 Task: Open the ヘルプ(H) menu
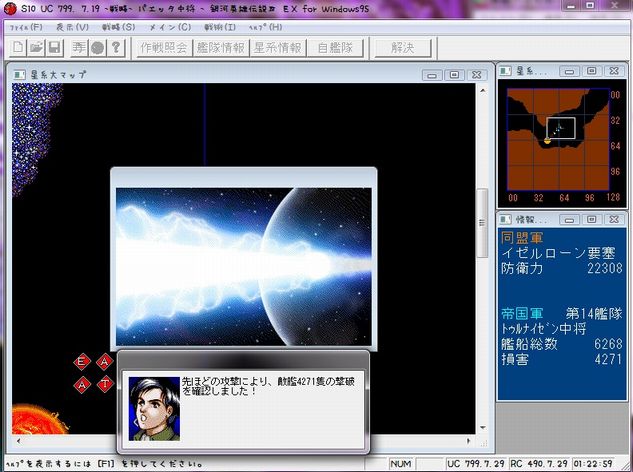pos(265,27)
